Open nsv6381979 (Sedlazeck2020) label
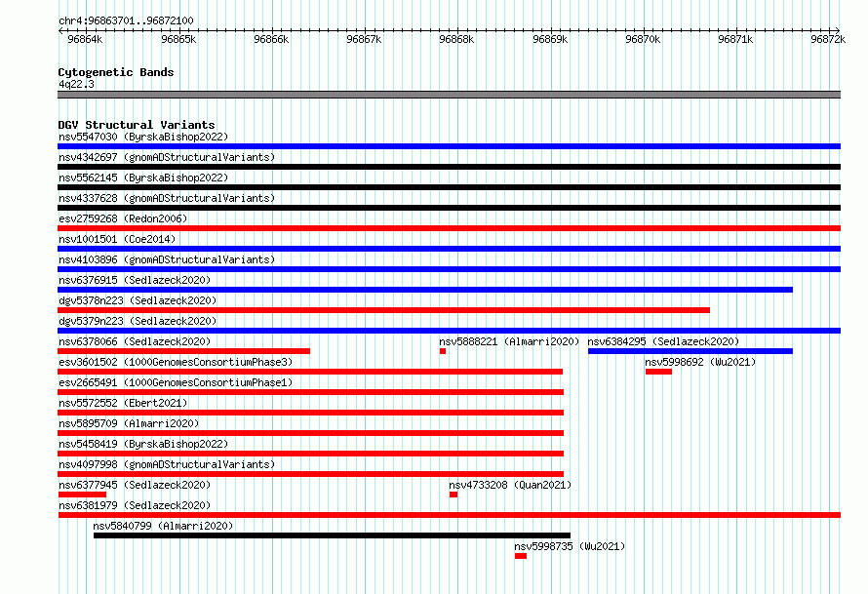 (135, 505)
